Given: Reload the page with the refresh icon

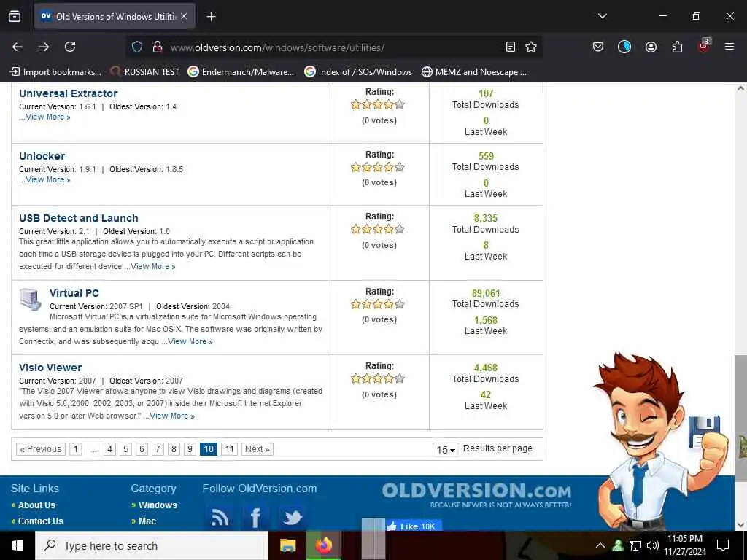Looking at the screenshot, I should pos(70,47).
